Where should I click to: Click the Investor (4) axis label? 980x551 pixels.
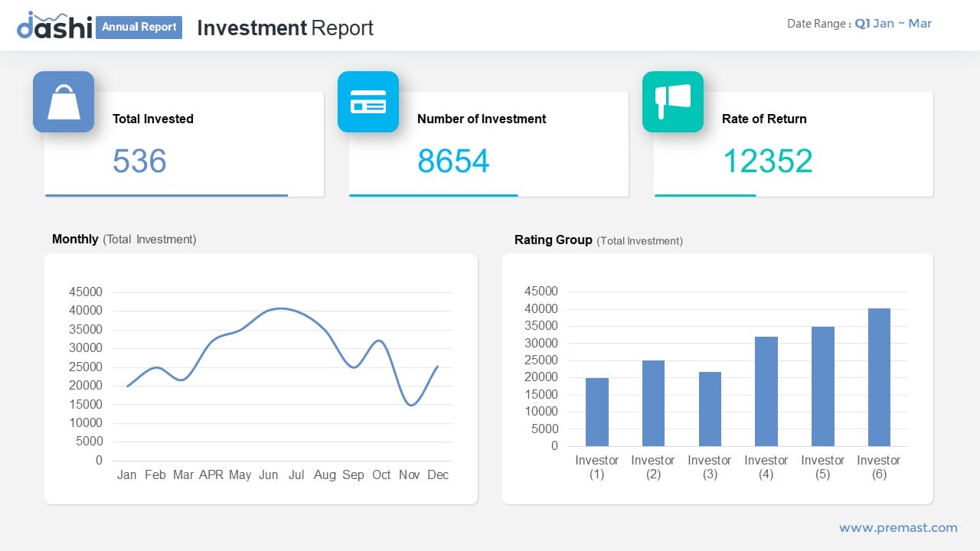coord(766,467)
